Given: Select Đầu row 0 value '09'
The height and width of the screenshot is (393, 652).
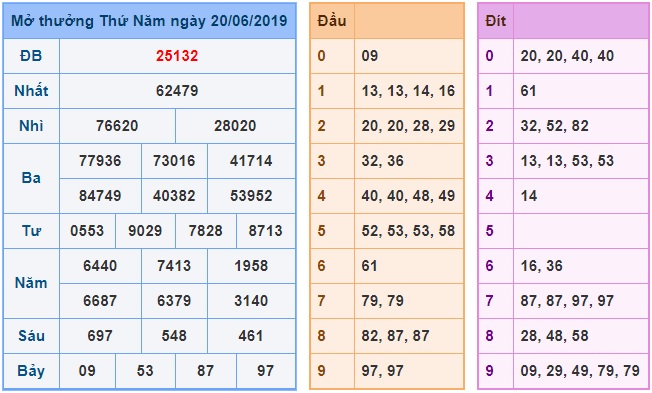Looking at the screenshot, I should coord(369,56).
